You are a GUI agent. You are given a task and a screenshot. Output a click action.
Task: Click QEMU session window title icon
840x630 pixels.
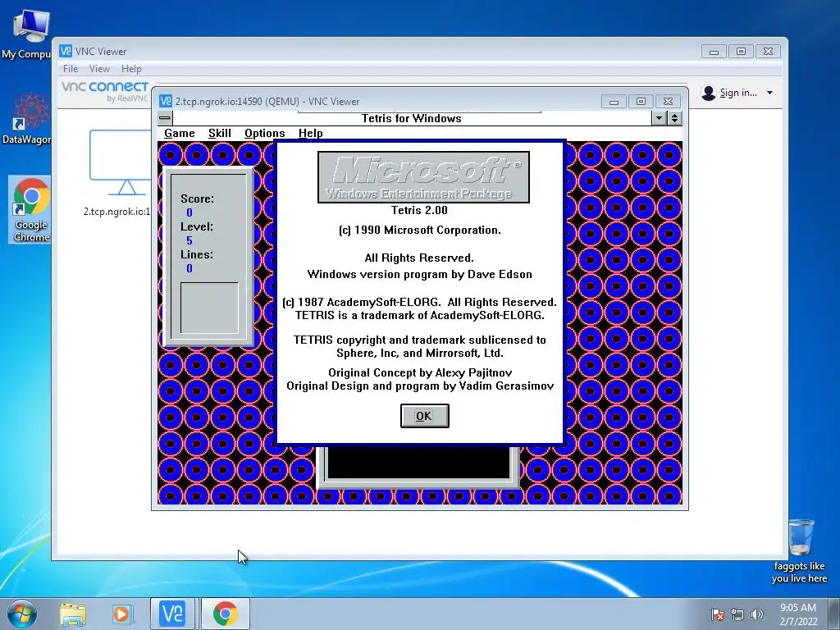166,101
